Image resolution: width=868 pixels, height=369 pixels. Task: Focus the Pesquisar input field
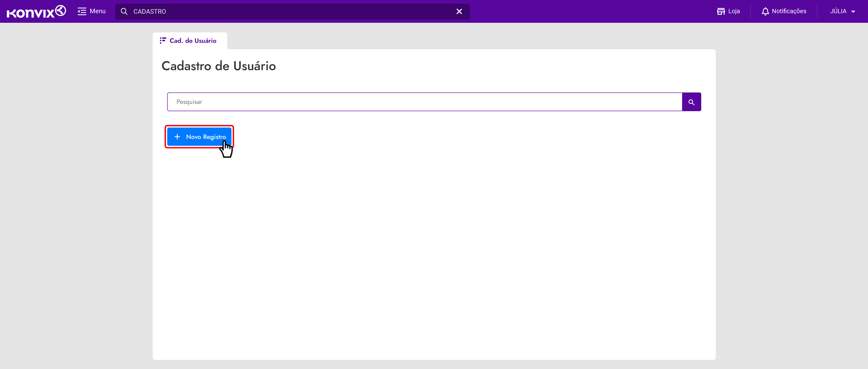[x=425, y=102]
